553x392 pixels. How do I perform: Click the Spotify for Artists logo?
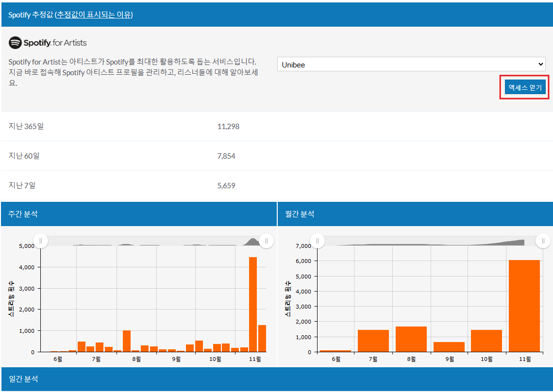[x=48, y=43]
